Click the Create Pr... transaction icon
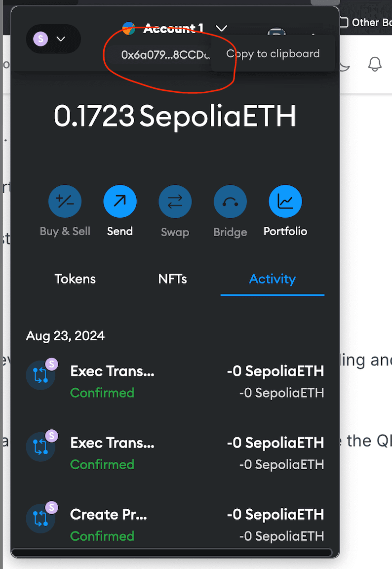Screen dimensions: 392x569 (40, 519)
